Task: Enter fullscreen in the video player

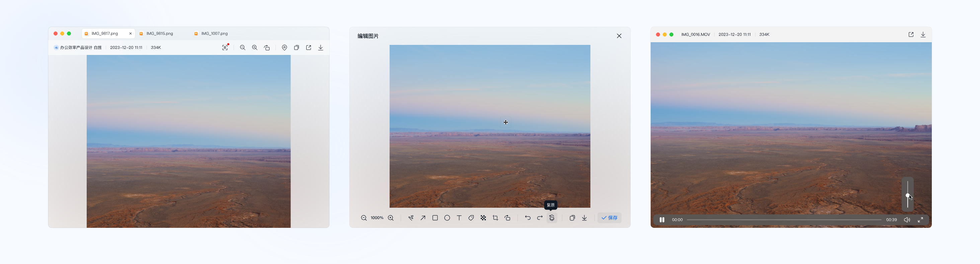Action: (920, 220)
